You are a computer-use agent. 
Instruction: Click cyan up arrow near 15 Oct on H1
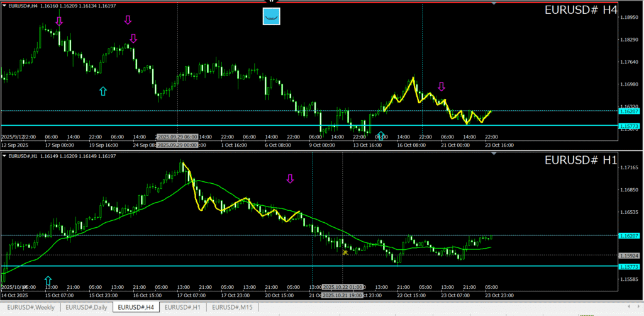pos(48,280)
